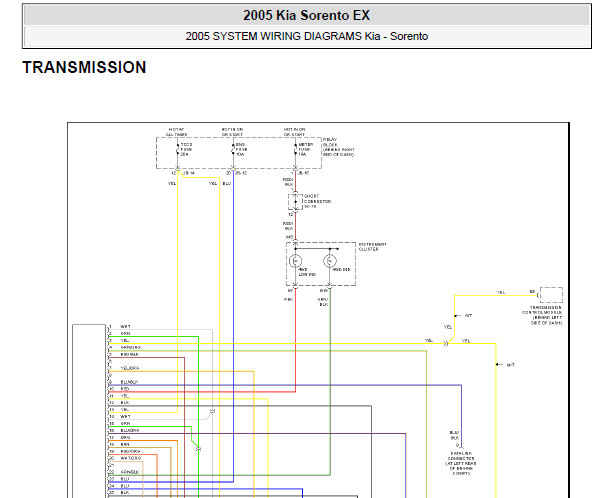
Task: Click pin 2 GRN wire label
Action: 125,334
